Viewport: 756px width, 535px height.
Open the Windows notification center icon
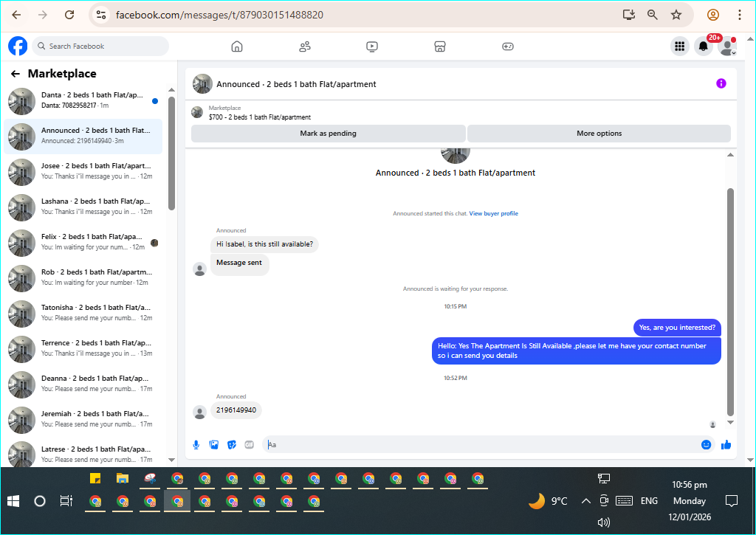(732, 501)
